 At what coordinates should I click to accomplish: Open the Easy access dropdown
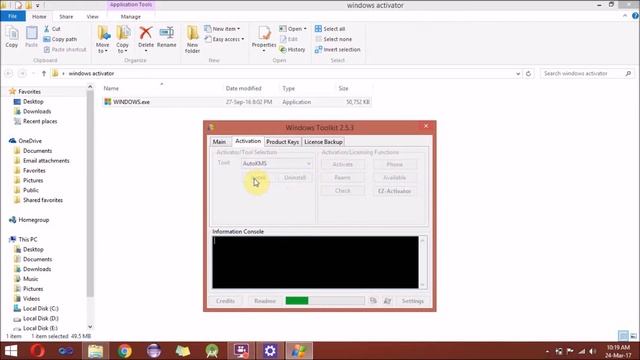pyautogui.click(x=224, y=39)
